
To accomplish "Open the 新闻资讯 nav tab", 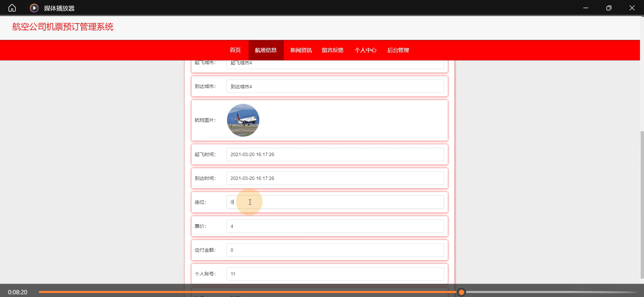I will [x=301, y=50].
